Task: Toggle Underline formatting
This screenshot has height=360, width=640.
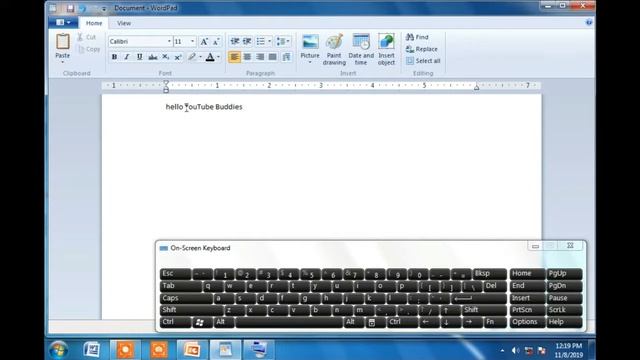Action: click(140, 57)
